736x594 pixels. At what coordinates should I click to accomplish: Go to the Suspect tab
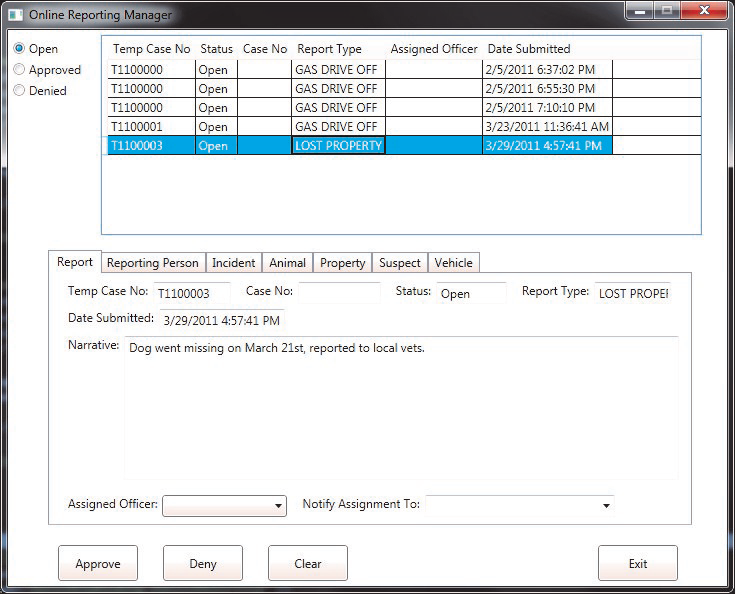(400, 263)
